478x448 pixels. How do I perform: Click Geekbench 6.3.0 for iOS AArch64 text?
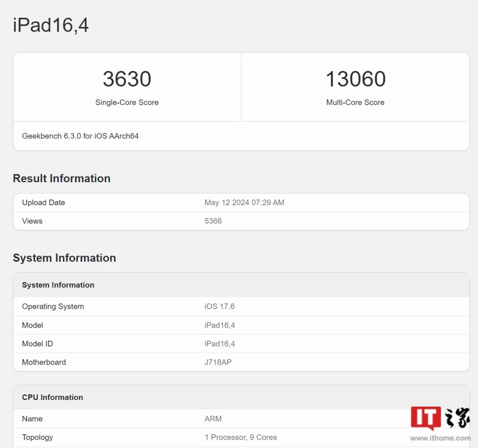click(80, 136)
